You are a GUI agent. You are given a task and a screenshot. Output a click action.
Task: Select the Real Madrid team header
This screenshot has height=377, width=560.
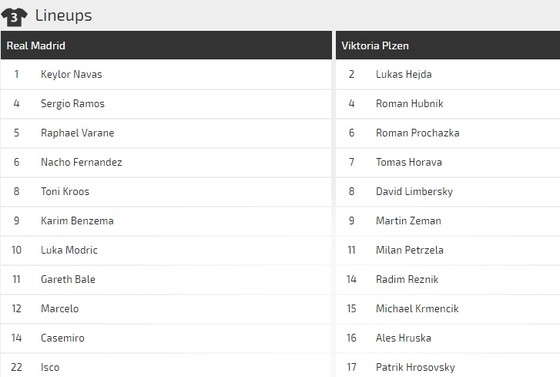(166, 45)
